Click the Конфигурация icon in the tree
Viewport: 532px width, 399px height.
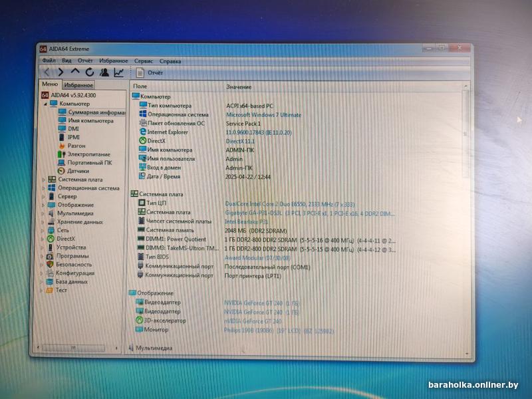[x=50, y=273]
